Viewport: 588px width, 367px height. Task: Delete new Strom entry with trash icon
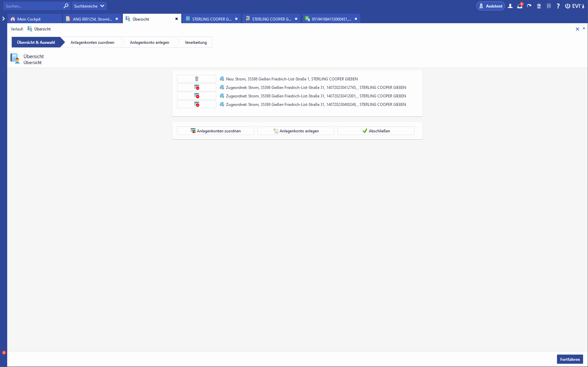pyautogui.click(x=197, y=79)
